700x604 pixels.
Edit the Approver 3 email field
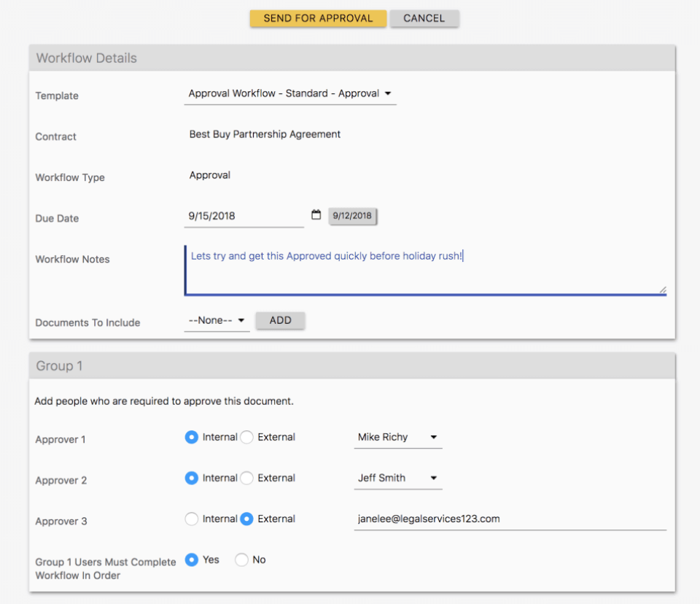pos(510,519)
